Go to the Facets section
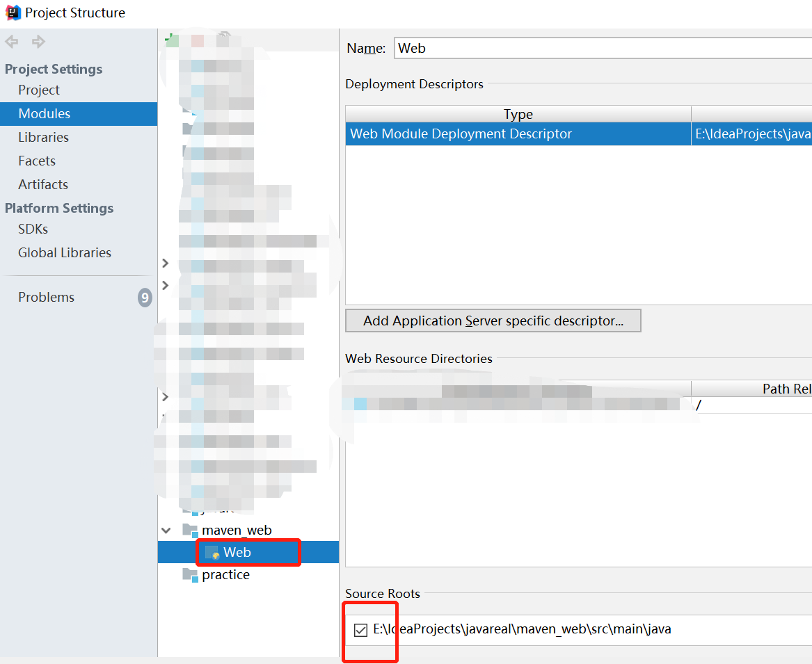 37,161
